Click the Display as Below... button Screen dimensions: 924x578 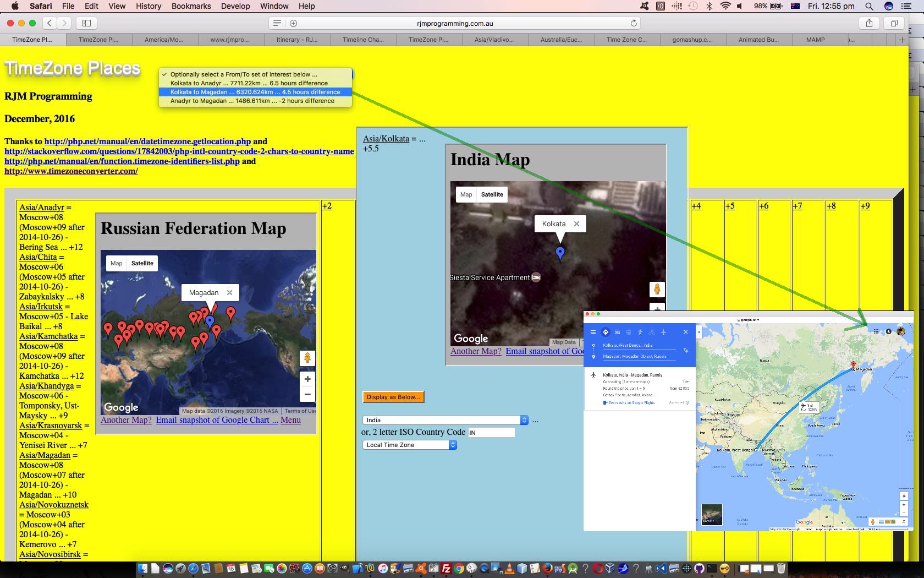coord(393,397)
